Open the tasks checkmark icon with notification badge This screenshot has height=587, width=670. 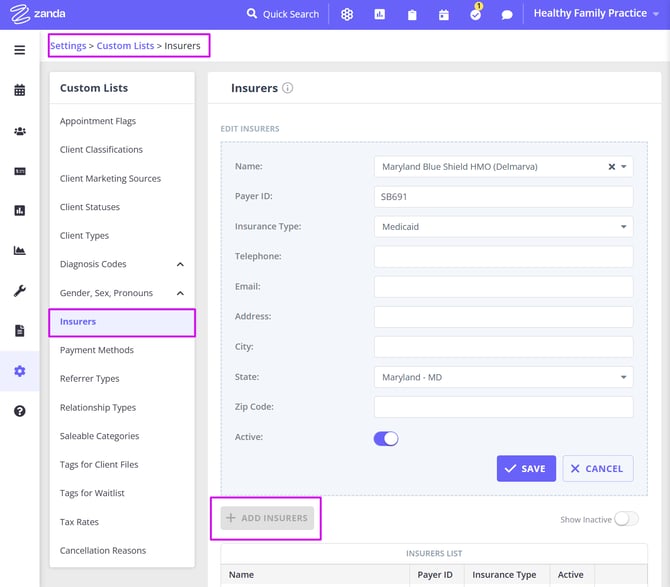point(476,15)
